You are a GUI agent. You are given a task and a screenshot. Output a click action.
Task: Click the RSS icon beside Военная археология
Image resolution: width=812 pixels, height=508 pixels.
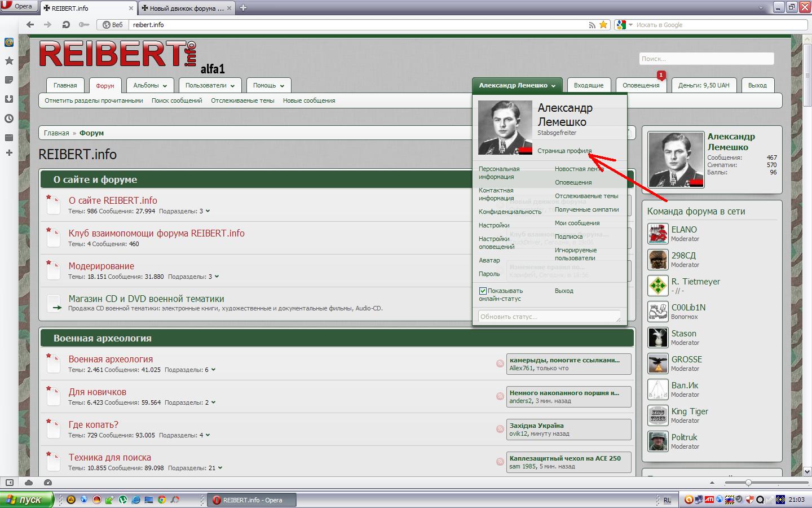[x=500, y=364]
